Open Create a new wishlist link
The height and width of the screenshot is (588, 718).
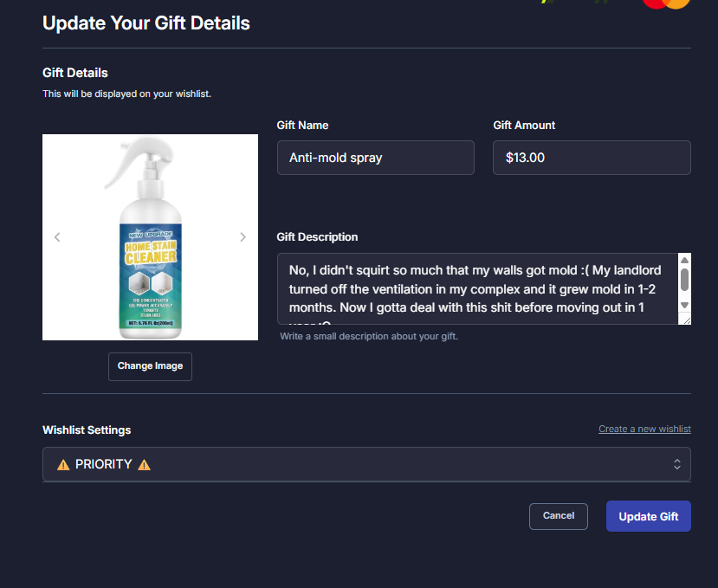(644, 430)
